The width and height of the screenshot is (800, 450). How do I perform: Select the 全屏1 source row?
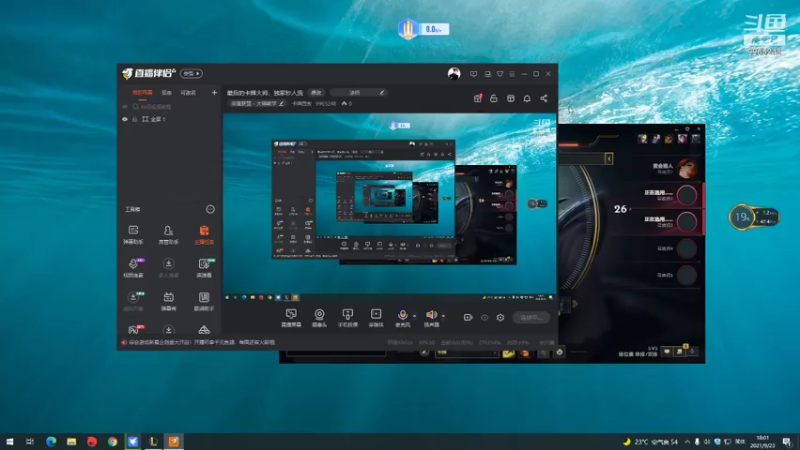(x=169, y=119)
